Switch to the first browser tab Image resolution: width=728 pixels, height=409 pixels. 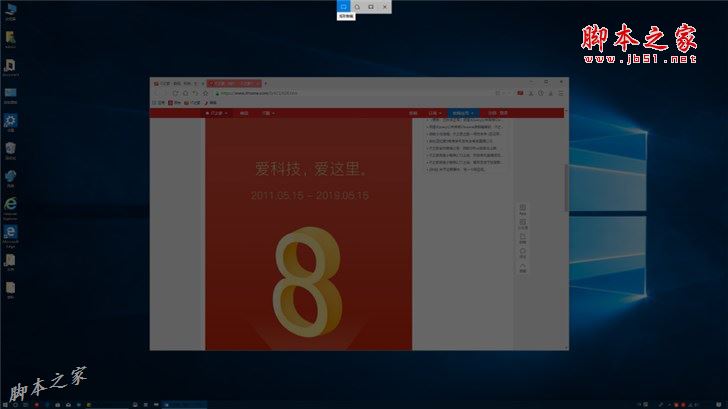click(176, 84)
